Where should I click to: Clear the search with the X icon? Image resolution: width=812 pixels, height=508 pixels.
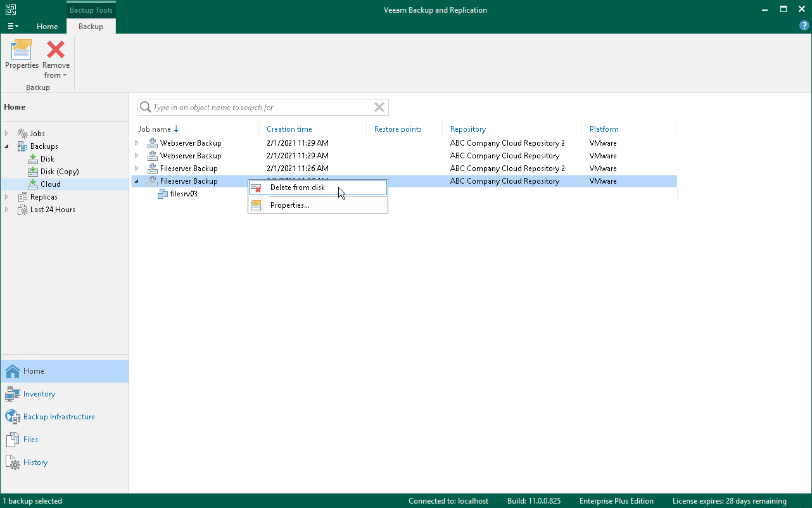[379, 108]
